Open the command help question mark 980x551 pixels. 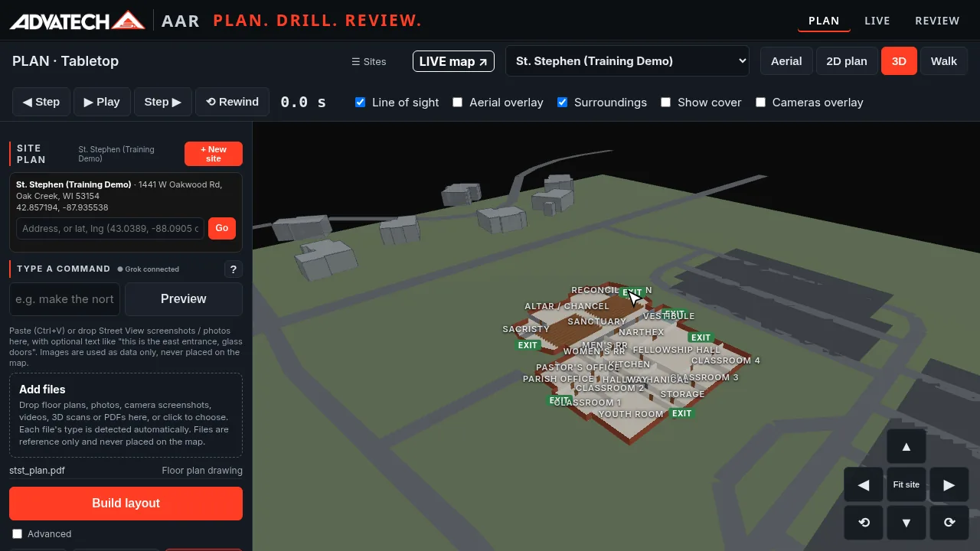pos(233,269)
